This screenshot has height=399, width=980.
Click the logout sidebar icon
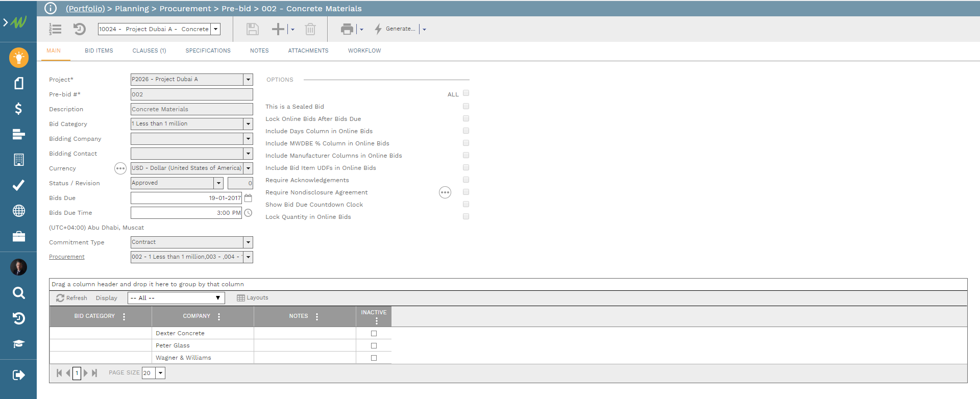tap(18, 375)
